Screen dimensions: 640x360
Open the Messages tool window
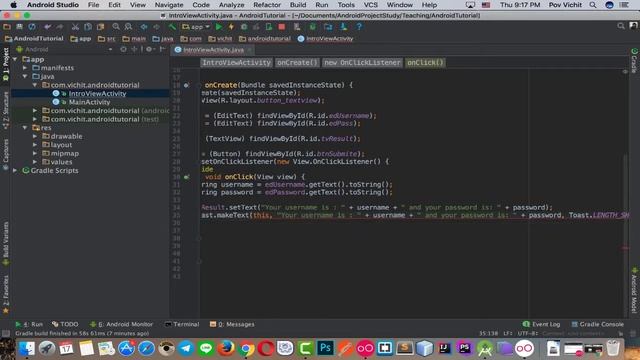(x=232, y=324)
